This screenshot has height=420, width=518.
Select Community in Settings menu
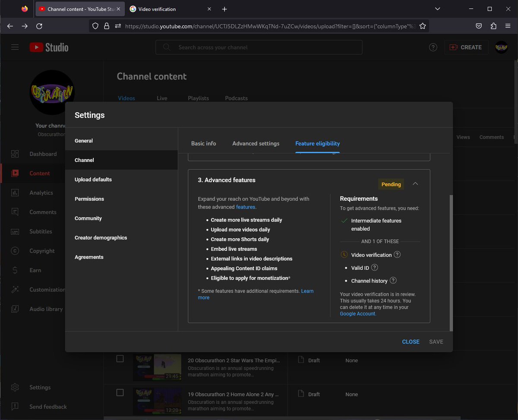point(121,218)
